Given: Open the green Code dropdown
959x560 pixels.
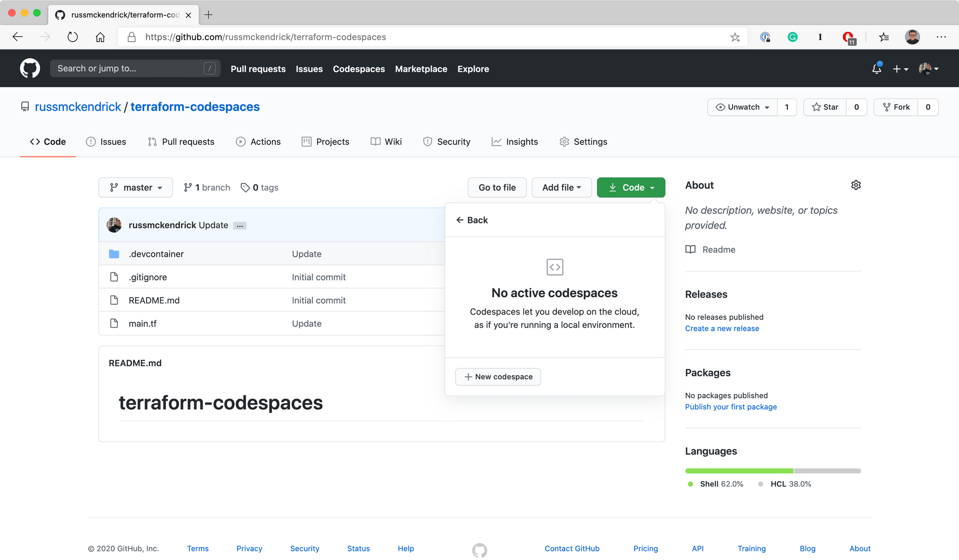Looking at the screenshot, I should (631, 187).
